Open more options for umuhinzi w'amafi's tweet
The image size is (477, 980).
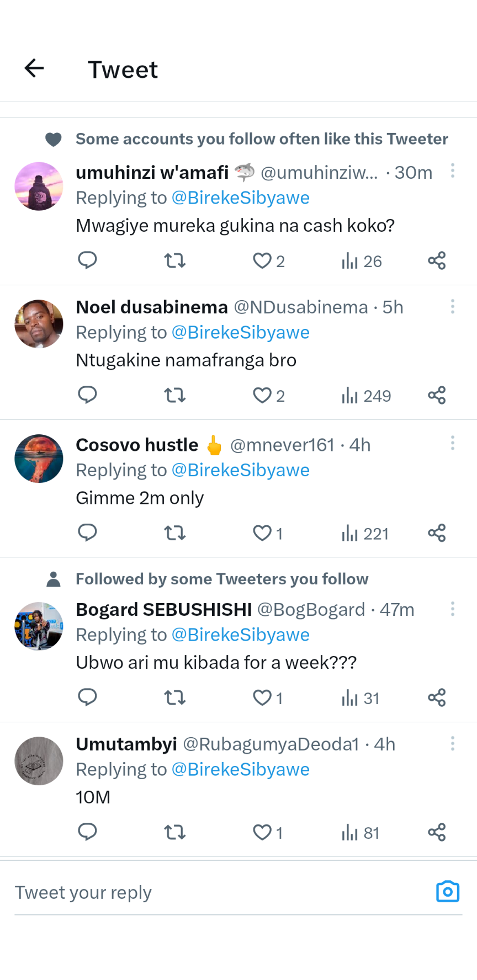(453, 171)
